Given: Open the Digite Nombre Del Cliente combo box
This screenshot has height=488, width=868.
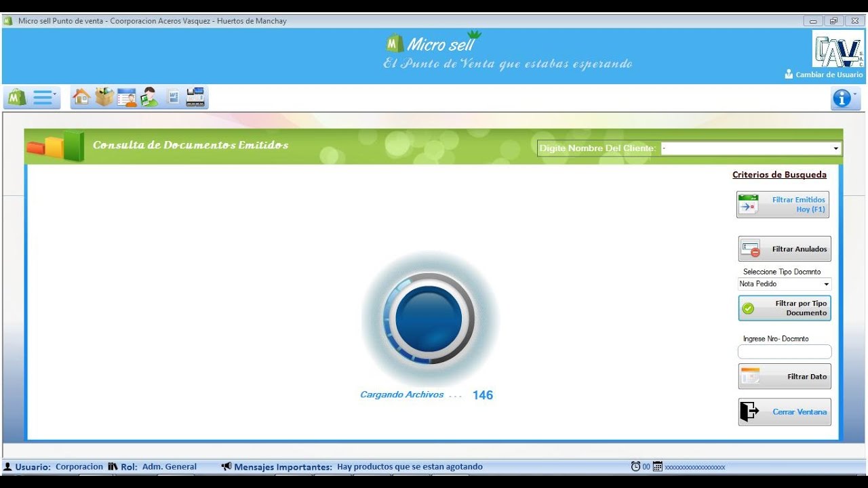Looking at the screenshot, I should pyautogui.click(x=751, y=148).
